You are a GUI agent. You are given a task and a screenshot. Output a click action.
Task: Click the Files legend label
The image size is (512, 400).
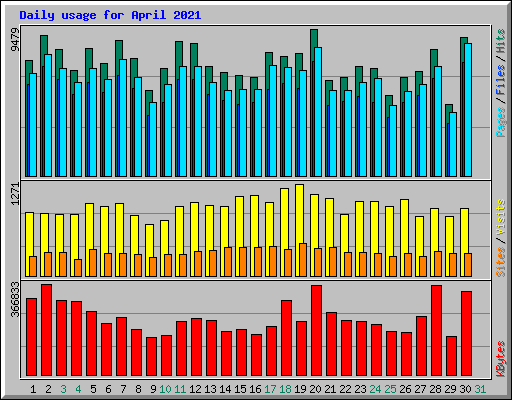tap(501, 80)
